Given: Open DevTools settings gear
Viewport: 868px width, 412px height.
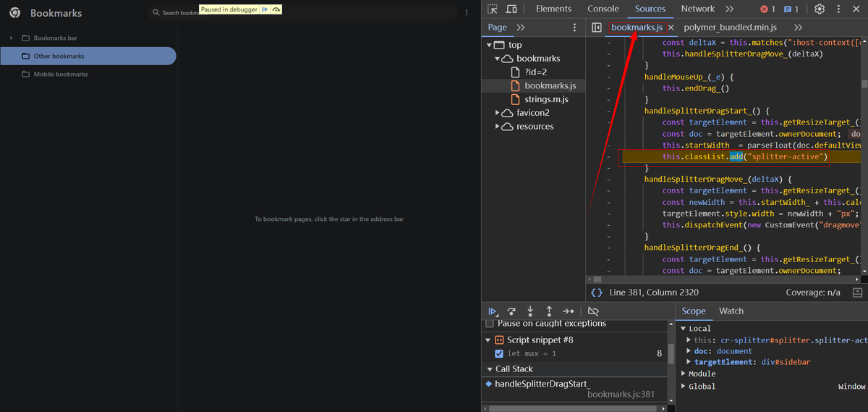Looking at the screenshot, I should pyautogui.click(x=820, y=9).
